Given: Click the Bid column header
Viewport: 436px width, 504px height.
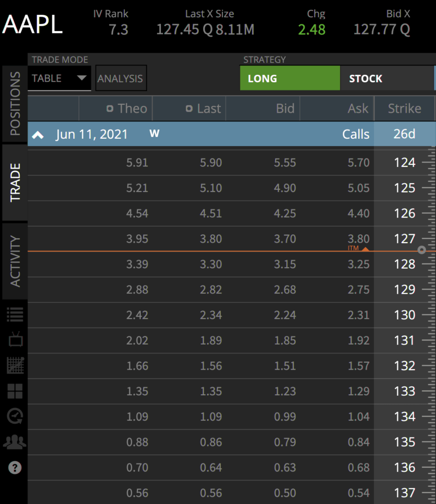Looking at the screenshot, I should [x=285, y=109].
